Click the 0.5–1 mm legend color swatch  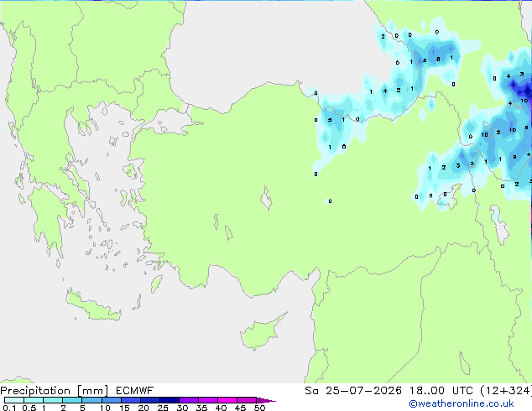click(x=34, y=400)
